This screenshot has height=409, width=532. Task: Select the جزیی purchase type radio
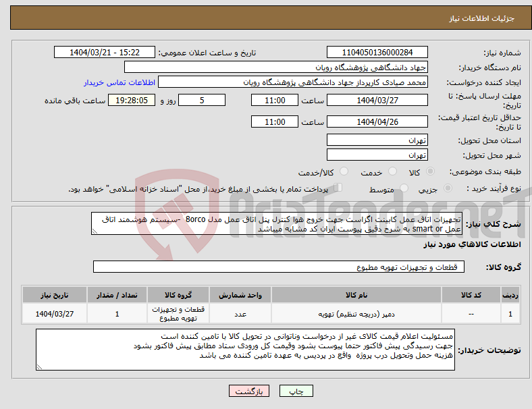[x=448, y=188]
